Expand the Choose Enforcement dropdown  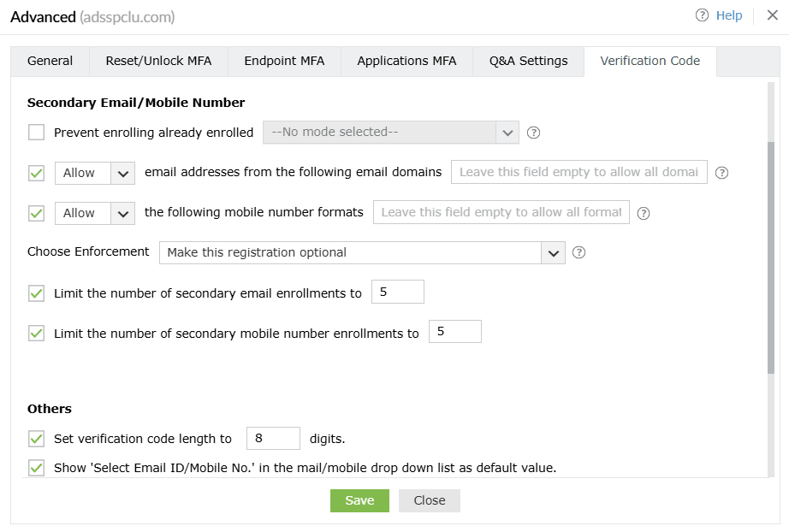pyautogui.click(x=362, y=252)
